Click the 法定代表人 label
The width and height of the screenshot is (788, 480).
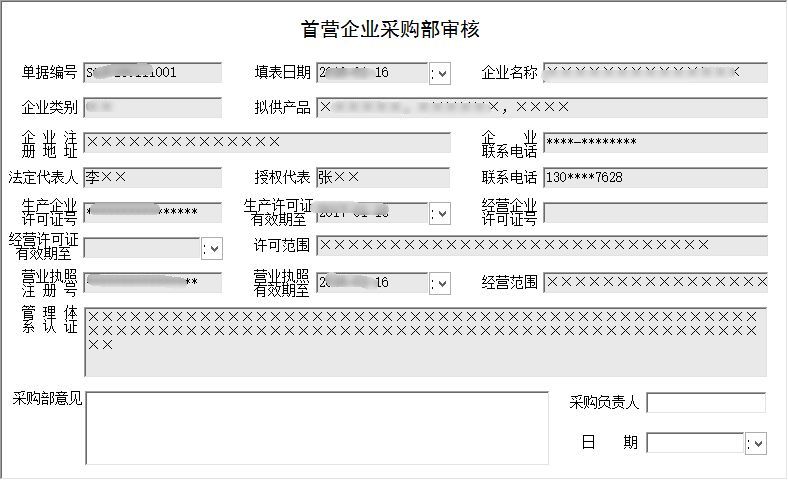(43, 177)
